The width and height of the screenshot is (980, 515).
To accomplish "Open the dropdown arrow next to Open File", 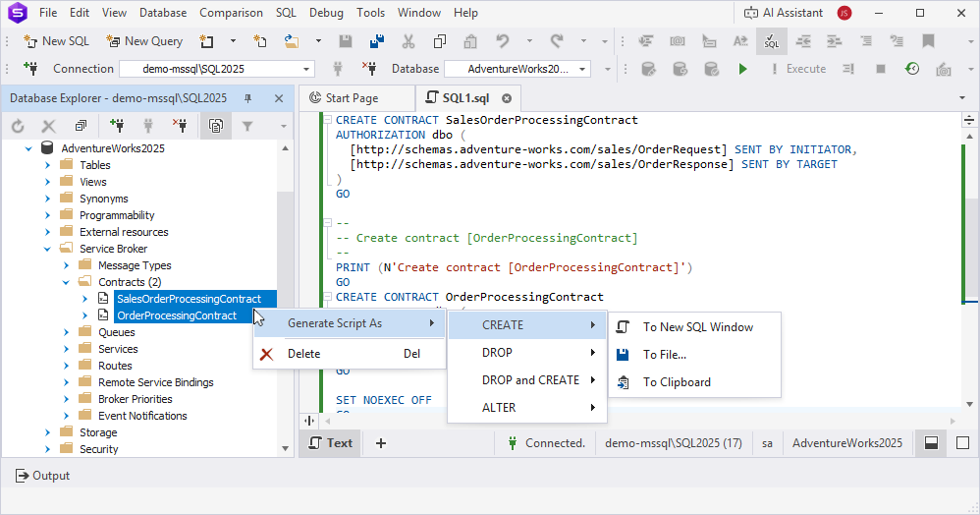I will pos(318,41).
